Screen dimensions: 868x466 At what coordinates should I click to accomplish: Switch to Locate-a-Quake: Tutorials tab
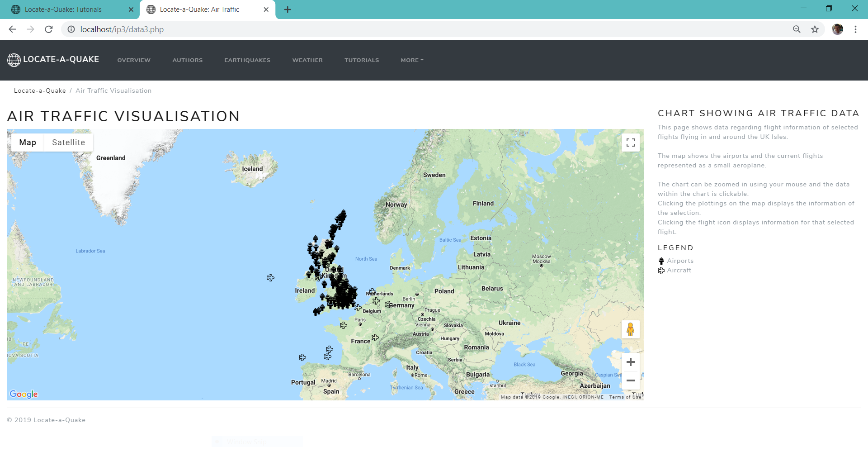[63, 10]
